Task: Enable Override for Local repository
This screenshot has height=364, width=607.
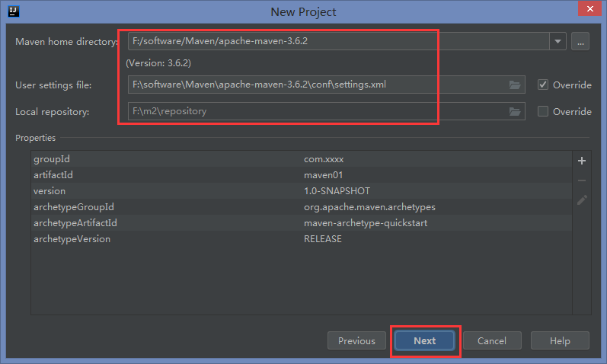Action: click(x=543, y=112)
